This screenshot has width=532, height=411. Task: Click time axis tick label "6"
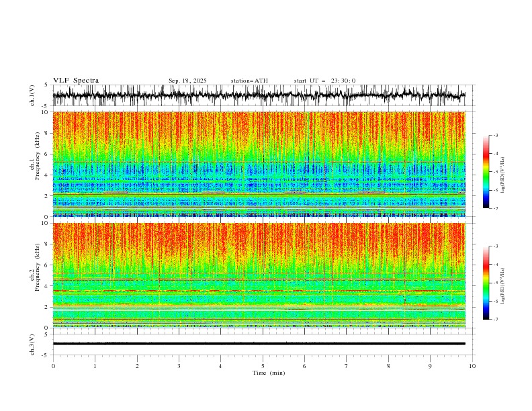click(304, 366)
